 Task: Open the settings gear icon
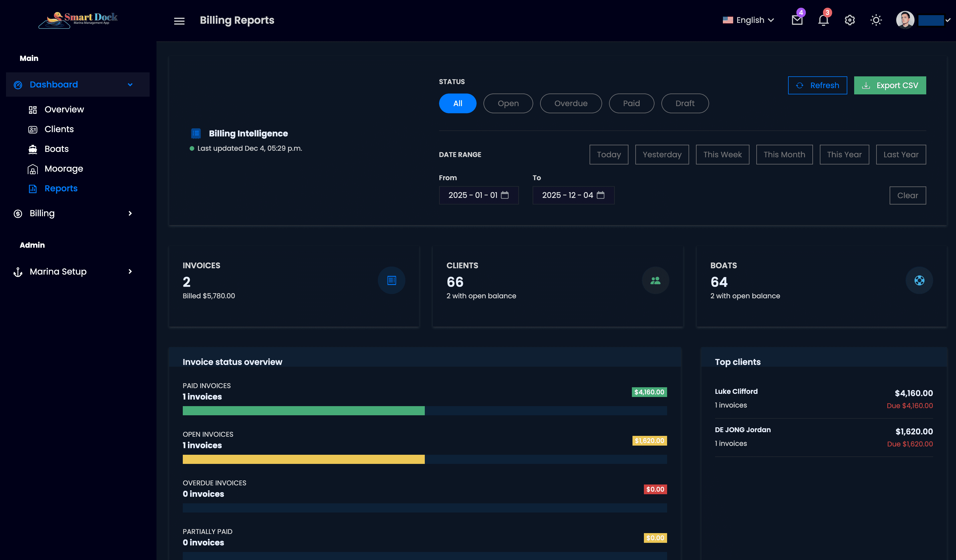pyautogui.click(x=850, y=20)
